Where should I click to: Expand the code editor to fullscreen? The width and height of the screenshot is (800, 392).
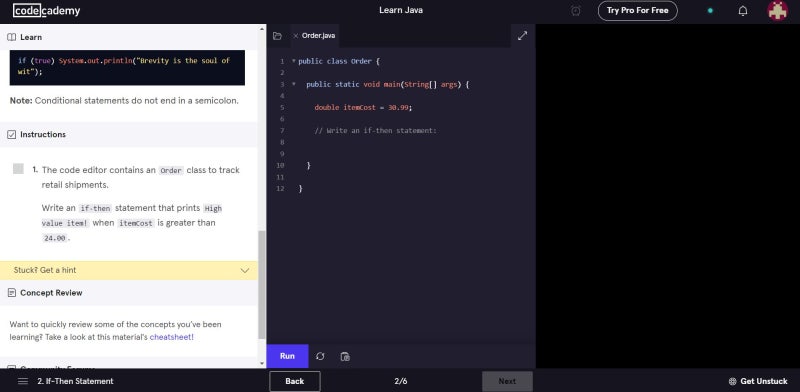[x=522, y=36]
